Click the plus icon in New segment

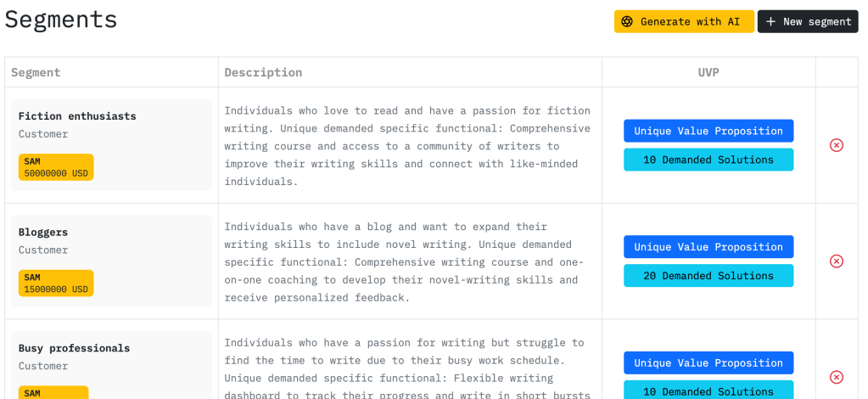[x=770, y=22]
